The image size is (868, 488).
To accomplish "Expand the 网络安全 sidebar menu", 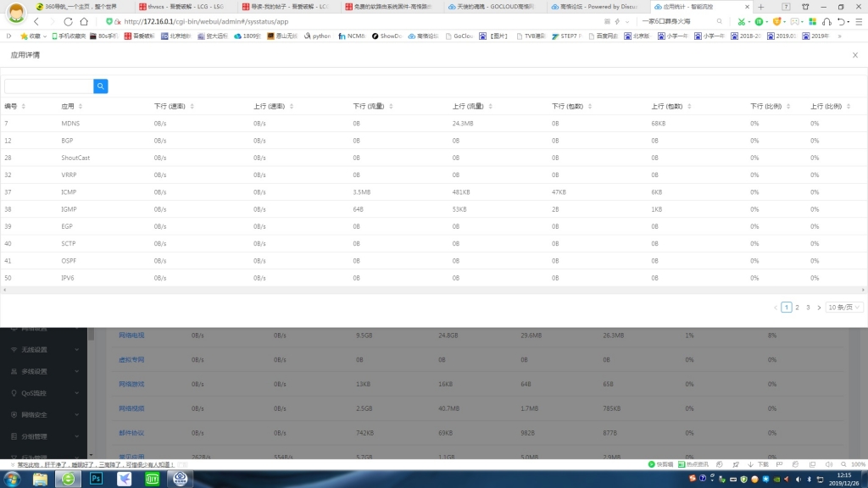I will point(44,414).
